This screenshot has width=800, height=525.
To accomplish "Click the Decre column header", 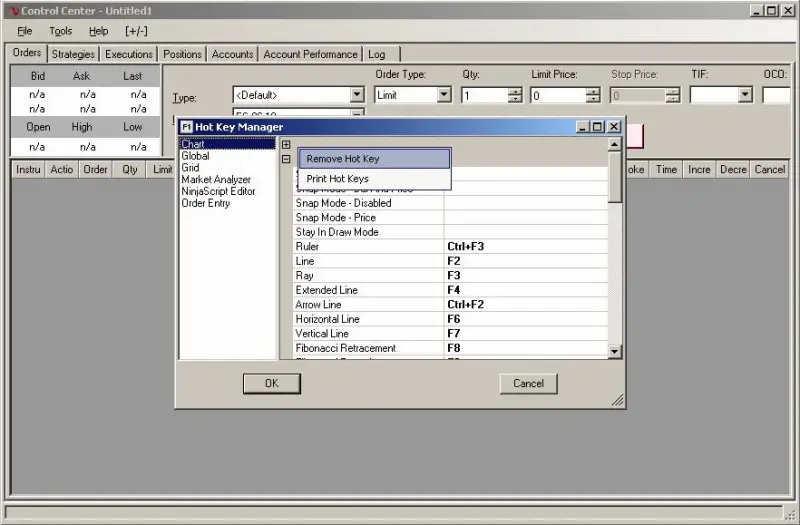I will pyautogui.click(x=733, y=170).
